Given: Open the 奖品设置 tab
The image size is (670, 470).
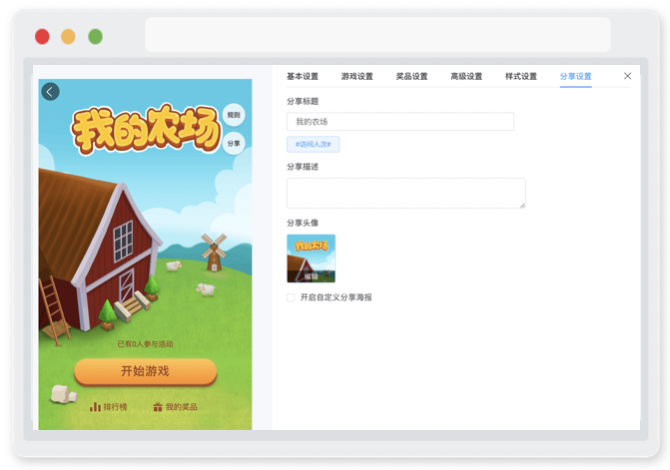Looking at the screenshot, I should pyautogui.click(x=412, y=76).
